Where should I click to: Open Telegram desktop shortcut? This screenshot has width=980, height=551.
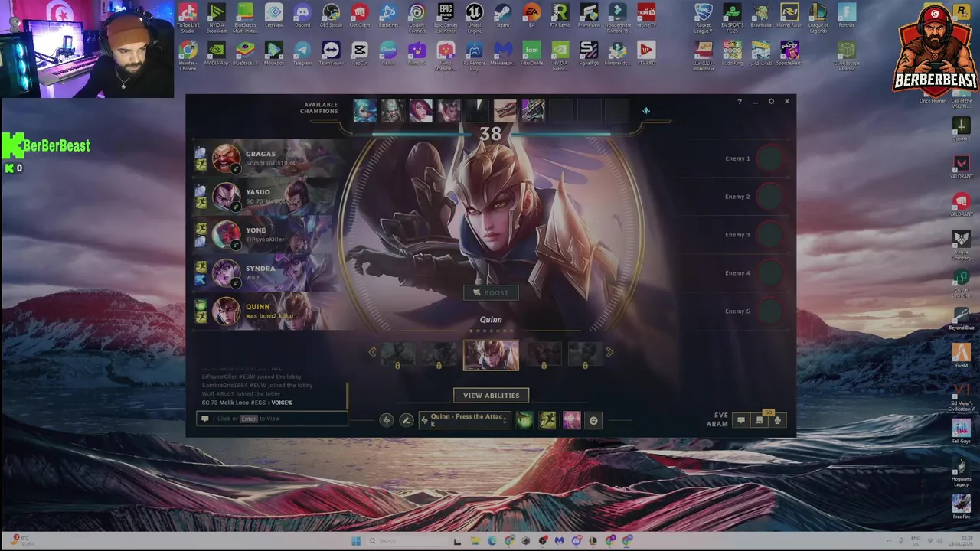(x=302, y=53)
